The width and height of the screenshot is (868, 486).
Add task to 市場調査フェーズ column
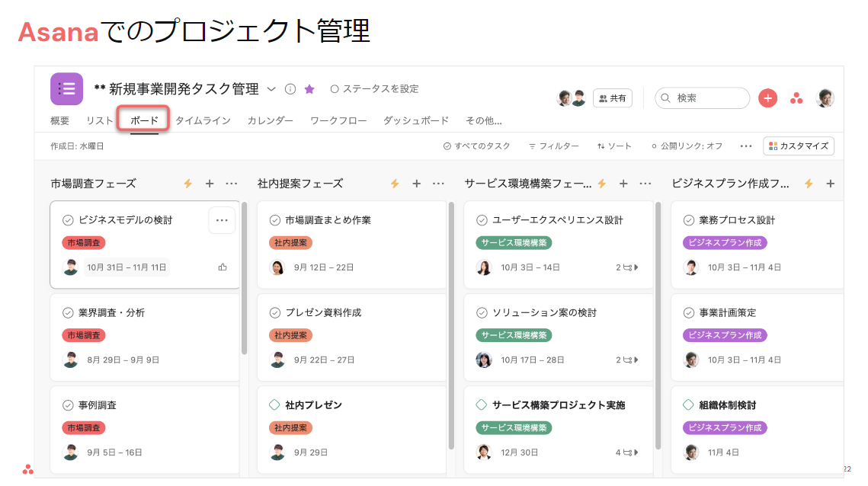pyautogui.click(x=210, y=184)
